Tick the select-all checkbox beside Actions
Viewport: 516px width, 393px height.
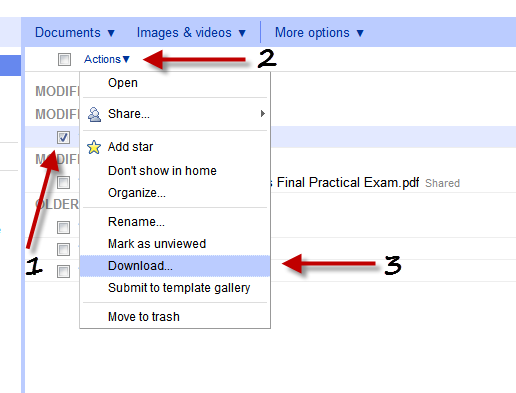(64, 60)
